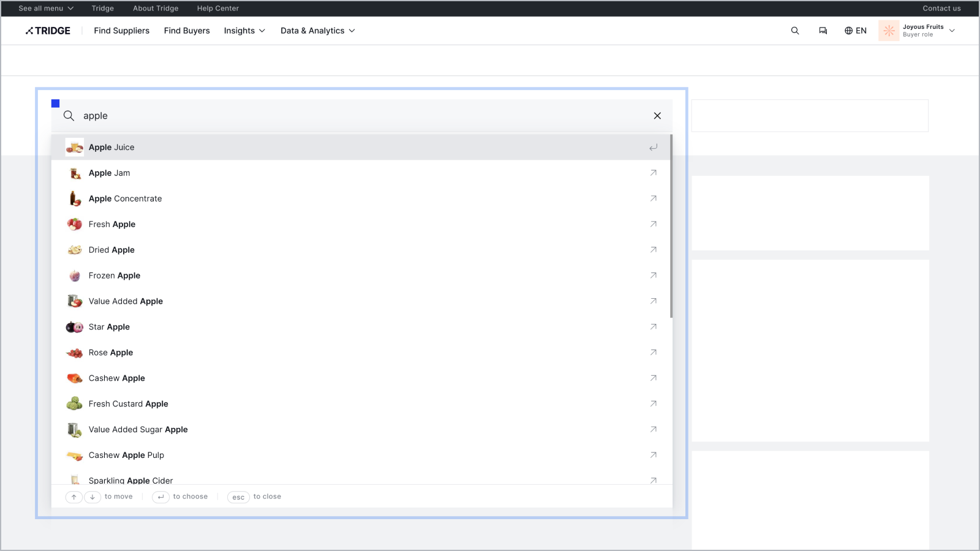Expand the Joyous Fruits account chevron
Image resolution: width=980 pixels, height=551 pixels.
(952, 31)
